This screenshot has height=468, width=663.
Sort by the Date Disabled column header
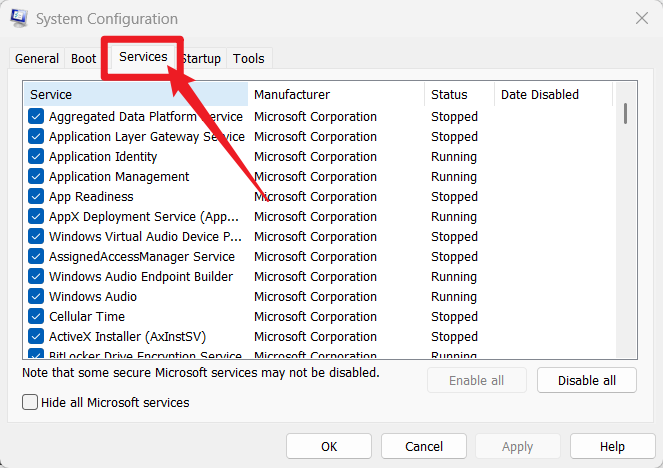click(x=553, y=94)
